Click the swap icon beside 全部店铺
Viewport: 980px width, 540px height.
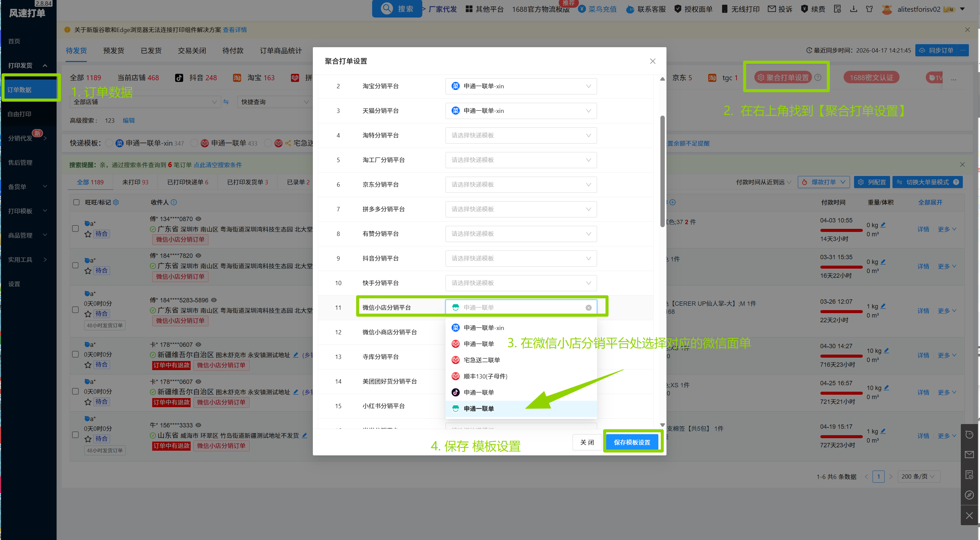click(226, 102)
